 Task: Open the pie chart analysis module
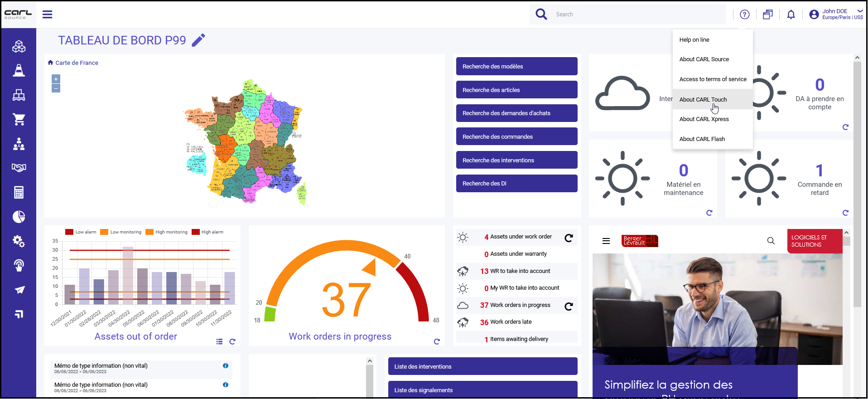[x=19, y=217]
